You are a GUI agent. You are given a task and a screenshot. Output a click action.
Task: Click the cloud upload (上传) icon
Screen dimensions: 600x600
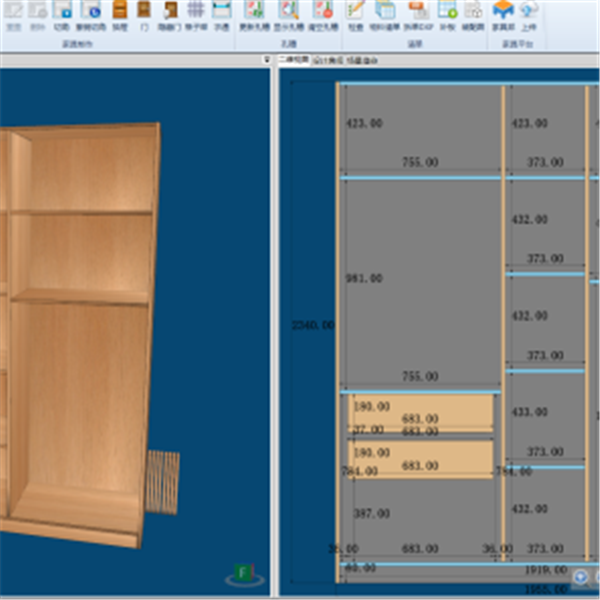coord(530,14)
